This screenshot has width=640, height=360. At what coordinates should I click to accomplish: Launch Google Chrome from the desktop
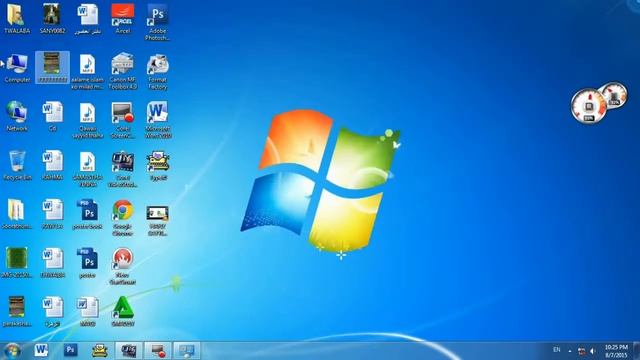tap(122, 218)
